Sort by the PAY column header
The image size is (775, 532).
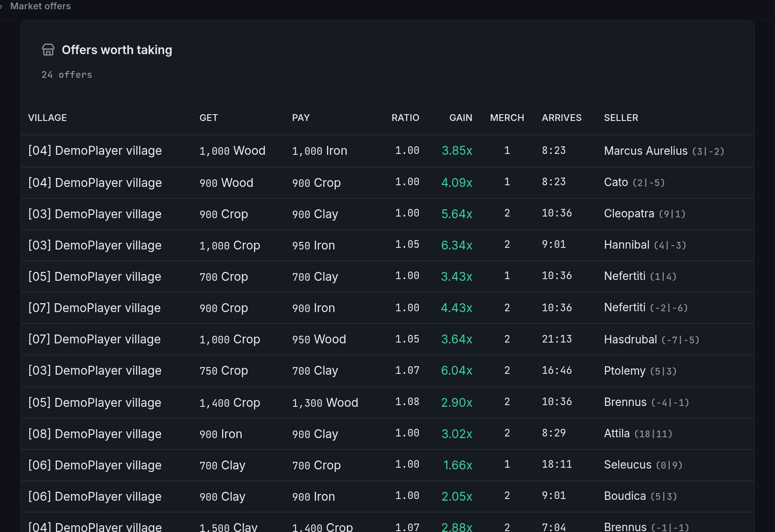pos(301,118)
